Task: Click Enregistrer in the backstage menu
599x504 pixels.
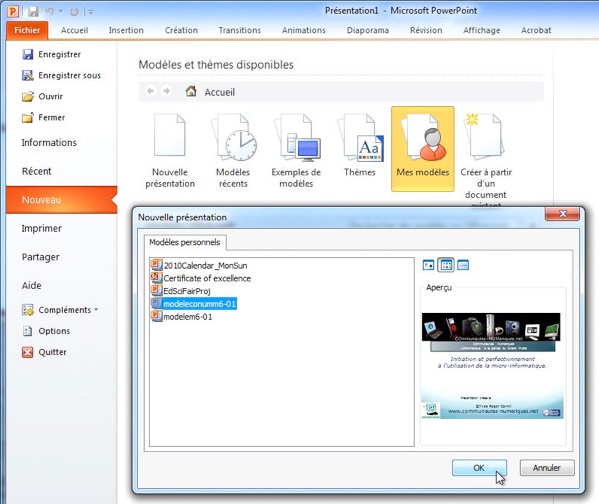Action: point(52,54)
